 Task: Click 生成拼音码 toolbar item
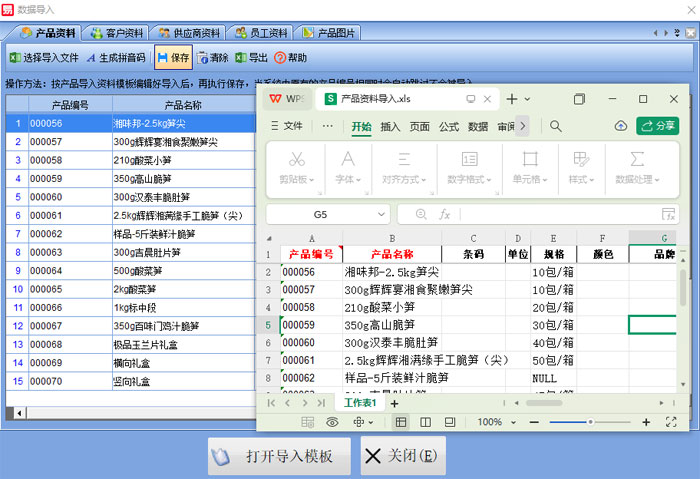click(x=115, y=58)
